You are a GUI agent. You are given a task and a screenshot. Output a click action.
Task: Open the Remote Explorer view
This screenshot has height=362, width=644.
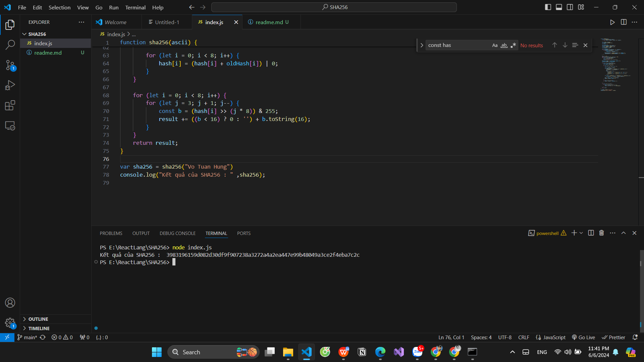click(10, 126)
